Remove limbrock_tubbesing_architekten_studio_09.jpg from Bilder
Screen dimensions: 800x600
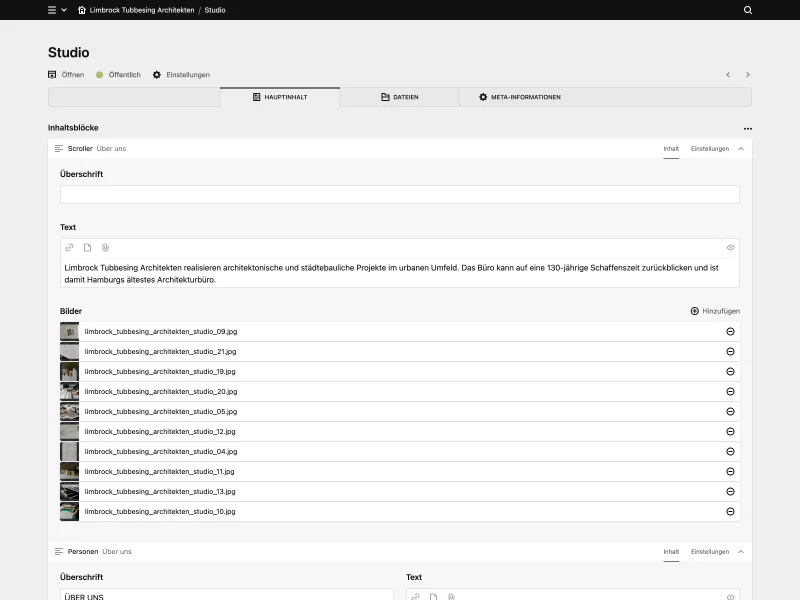click(730, 331)
